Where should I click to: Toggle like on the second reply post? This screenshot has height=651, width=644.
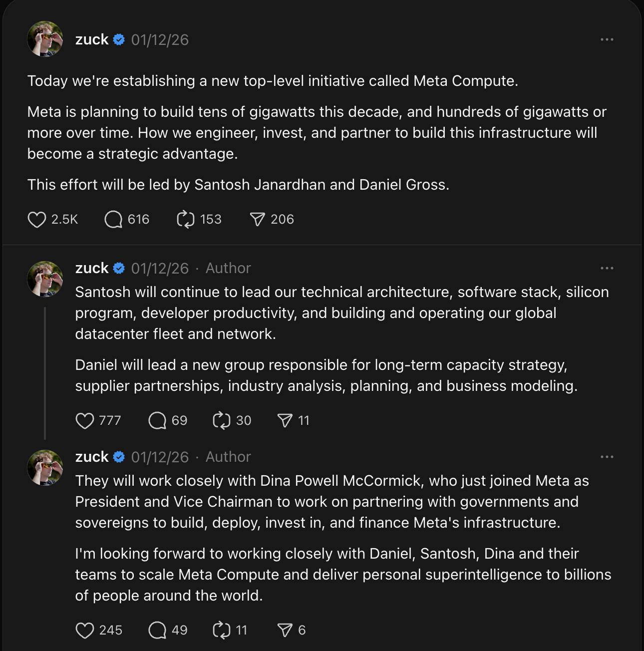[85, 630]
